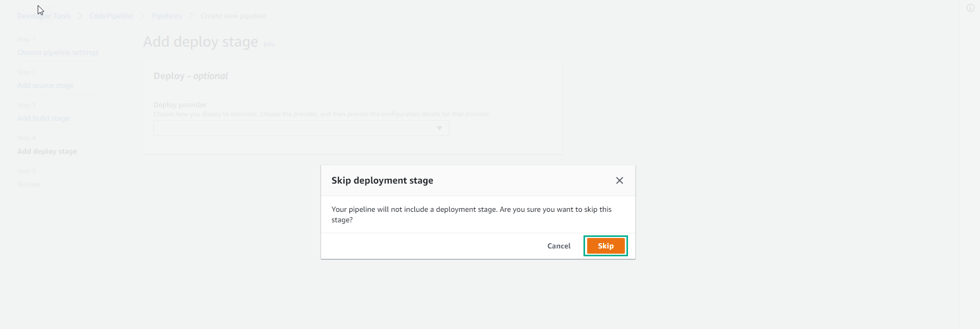Go to Add build stage step
The width and height of the screenshot is (980, 329).
click(43, 119)
